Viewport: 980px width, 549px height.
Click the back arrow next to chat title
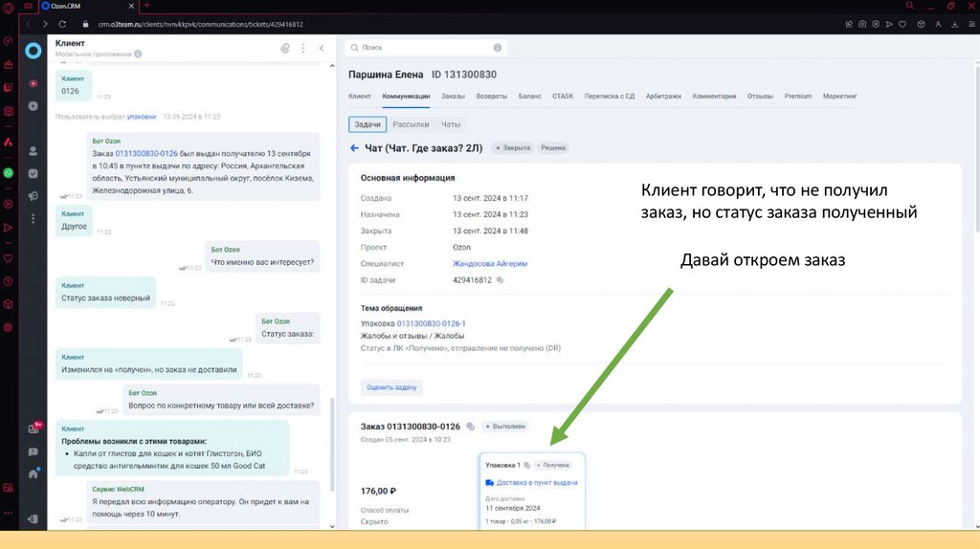pyautogui.click(x=354, y=148)
